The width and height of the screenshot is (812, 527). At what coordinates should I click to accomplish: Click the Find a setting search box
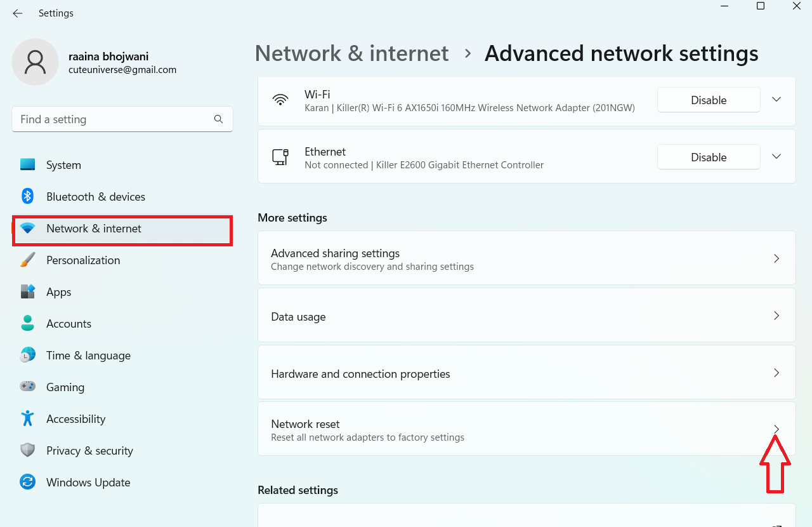[x=114, y=119]
